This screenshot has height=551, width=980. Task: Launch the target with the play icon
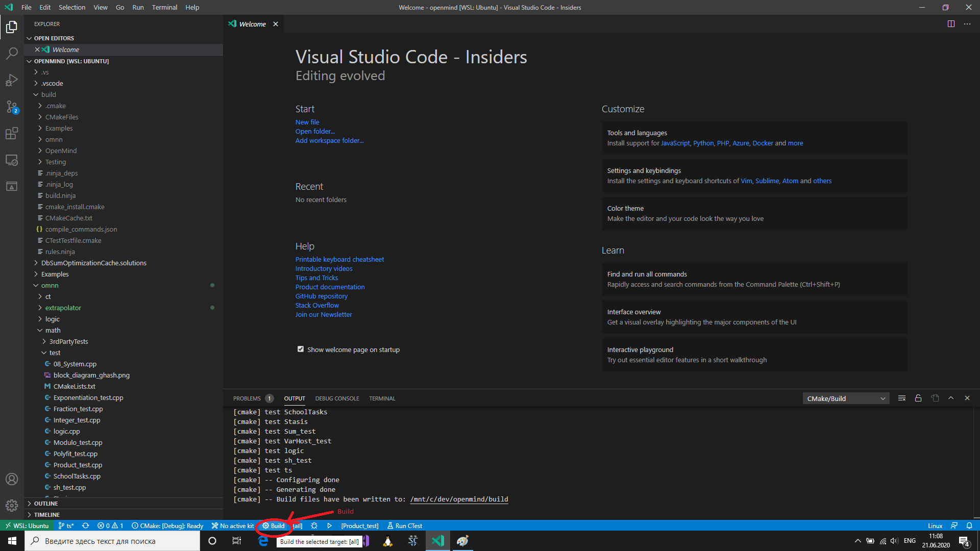tap(330, 525)
